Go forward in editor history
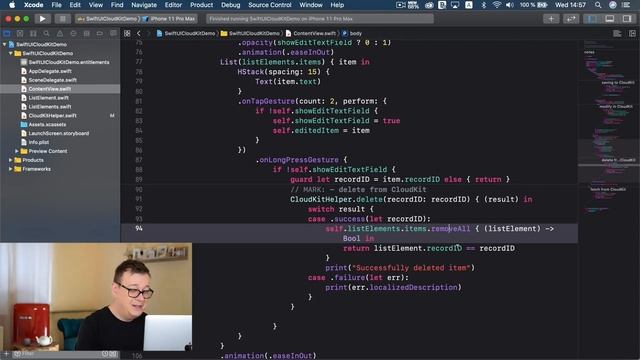This screenshot has width=640, height=360. pyautogui.click(x=148, y=33)
